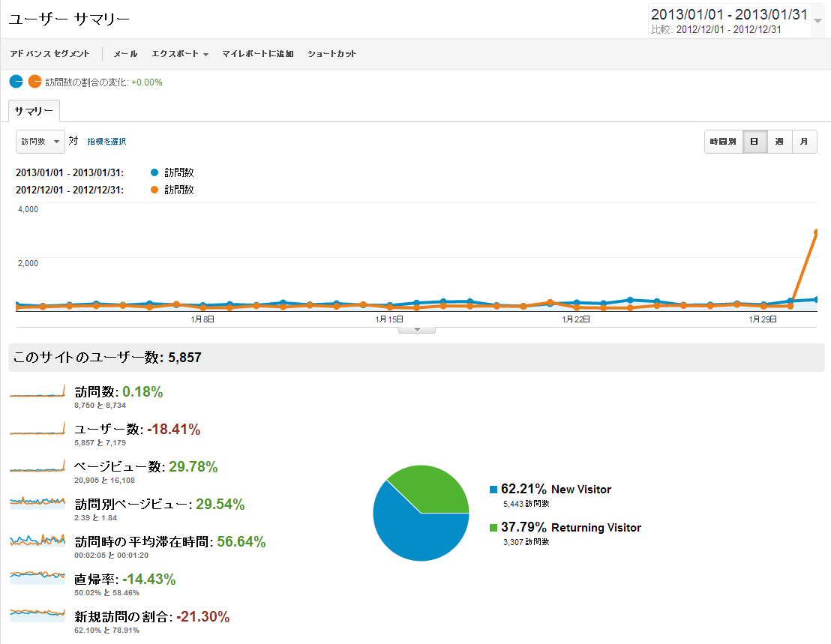The image size is (831, 644).
Task: Click the blue New Visitor legend square
Action: [493, 490]
